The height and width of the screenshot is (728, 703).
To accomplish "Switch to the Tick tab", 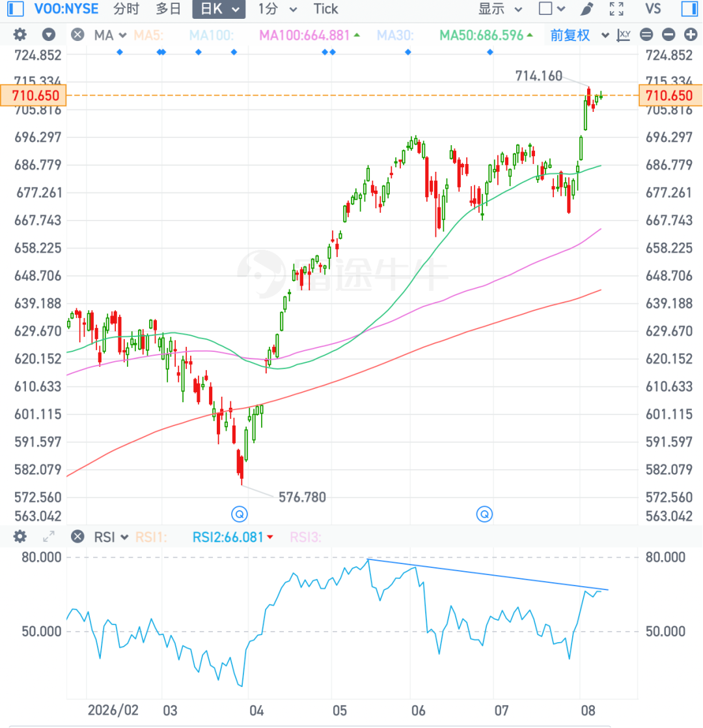I will pos(325,9).
